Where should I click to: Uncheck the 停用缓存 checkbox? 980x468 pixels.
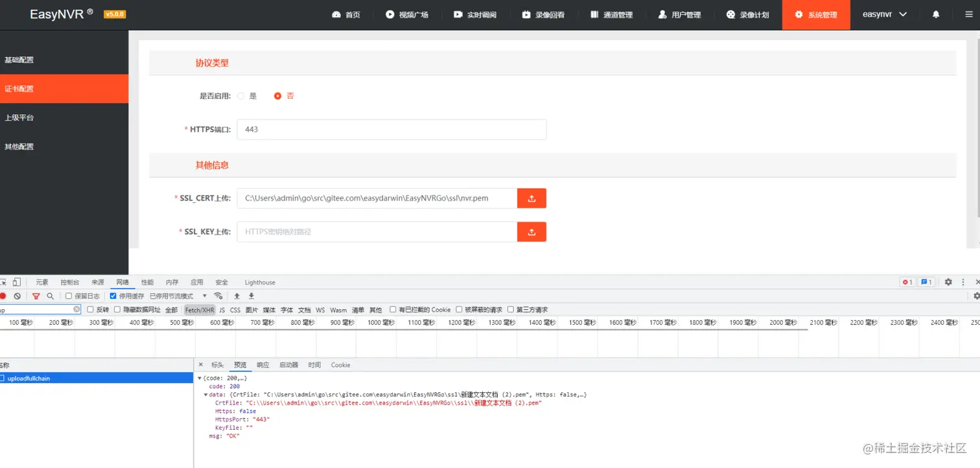point(113,296)
